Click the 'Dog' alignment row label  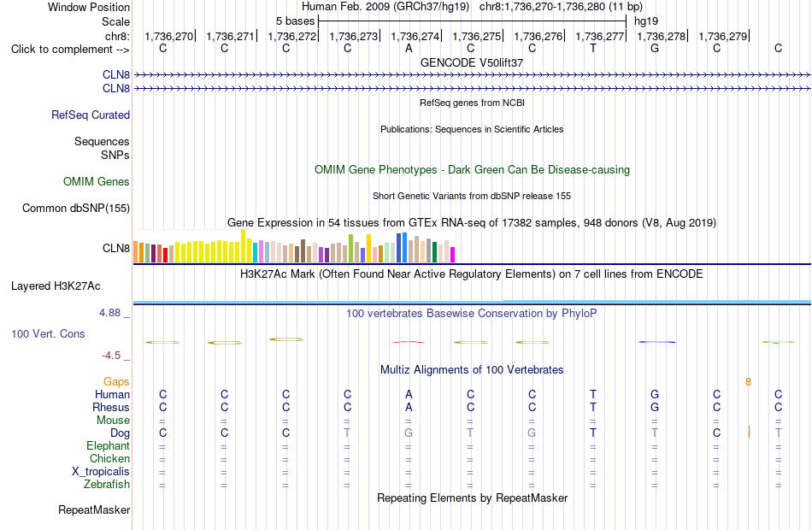point(120,433)
